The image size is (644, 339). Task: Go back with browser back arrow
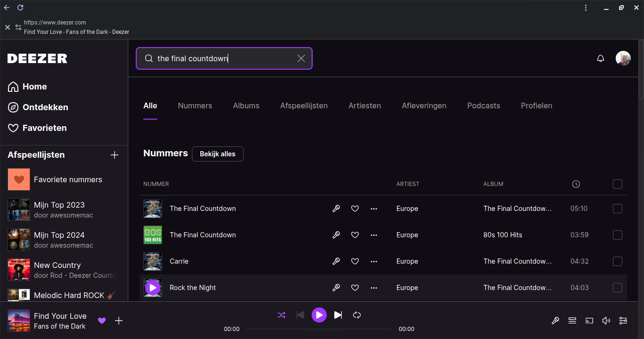(7, 8)
